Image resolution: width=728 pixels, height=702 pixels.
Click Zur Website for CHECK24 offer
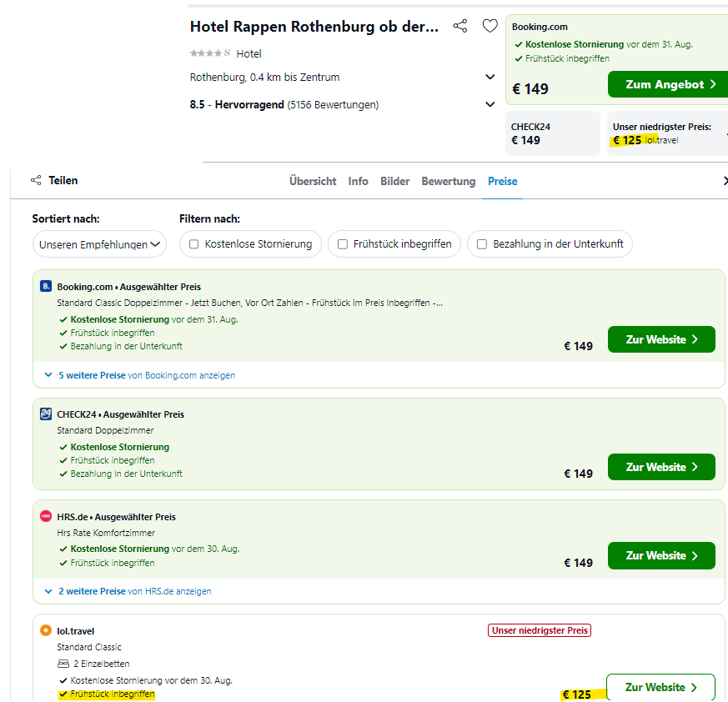[661, 467]
